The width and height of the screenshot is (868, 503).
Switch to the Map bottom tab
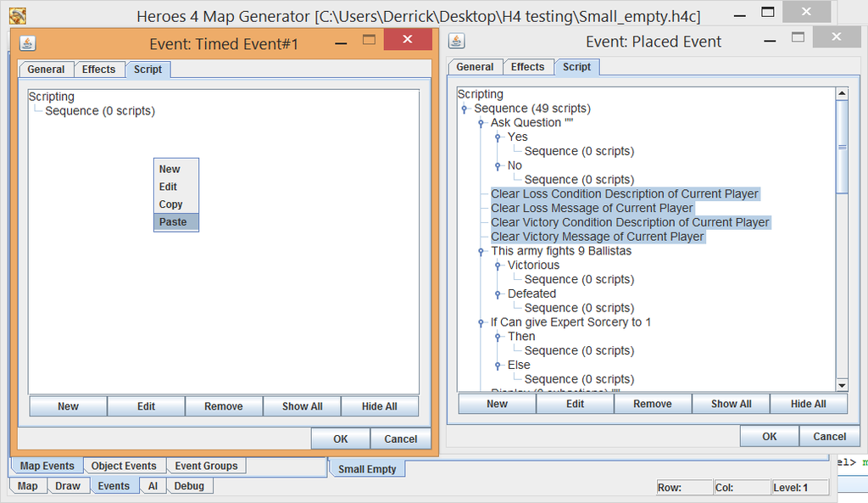pyautogui.click(x=28, y=486)
